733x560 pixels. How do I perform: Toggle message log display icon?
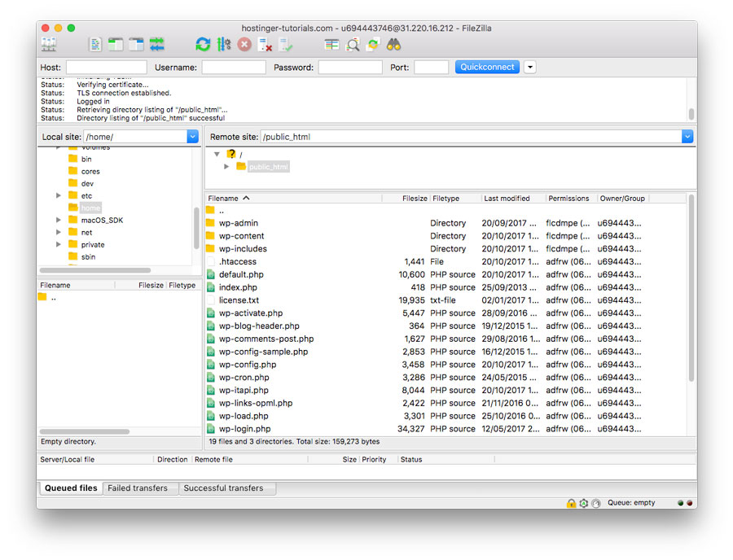click(95, 45)
